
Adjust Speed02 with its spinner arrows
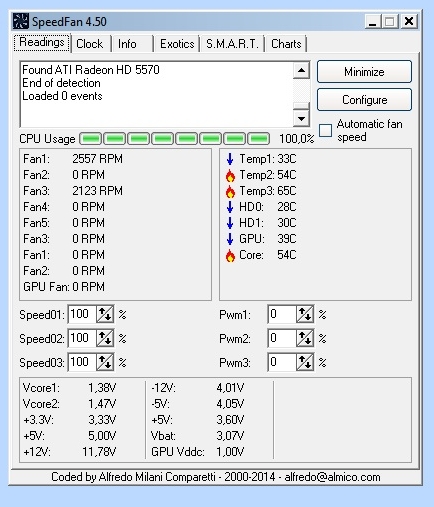point(105,338)
